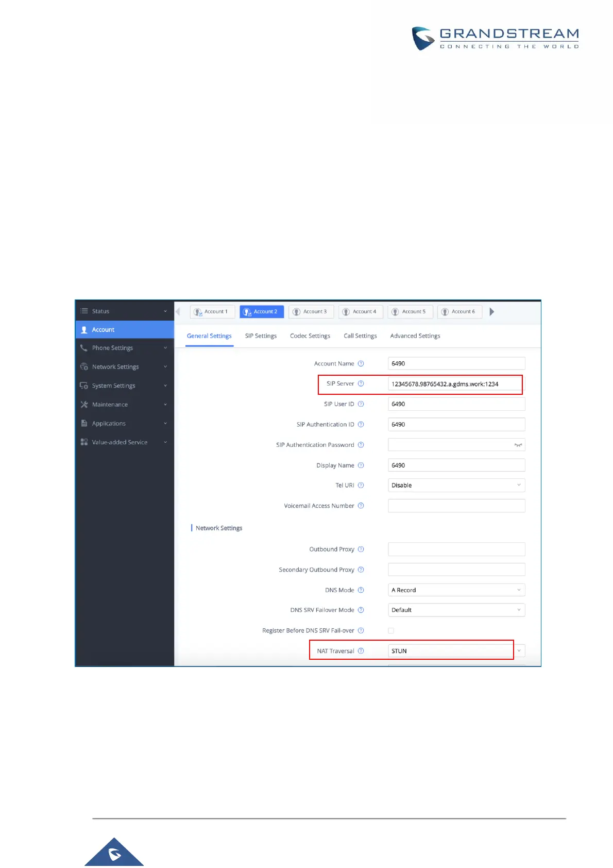Open the NAT Traversal dropdown
Viewport: 613px width, 868px height.
click(456, 651)
